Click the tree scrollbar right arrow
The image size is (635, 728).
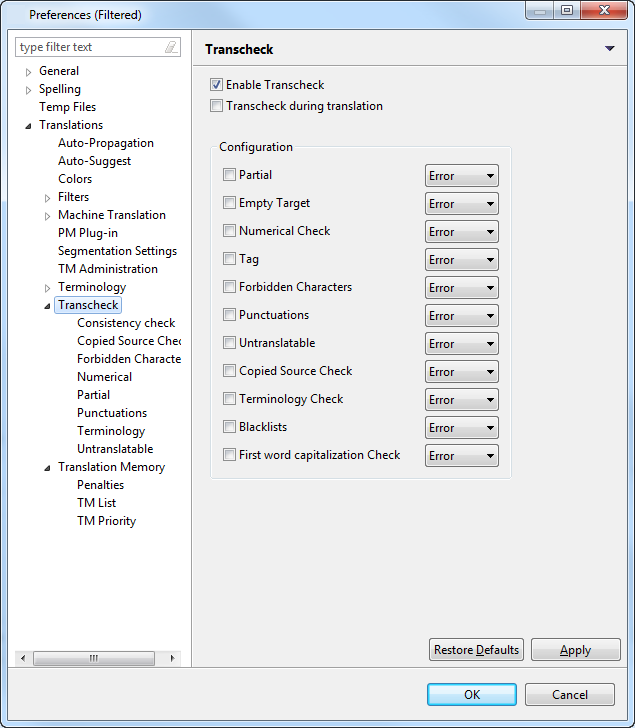pos(172,658)
